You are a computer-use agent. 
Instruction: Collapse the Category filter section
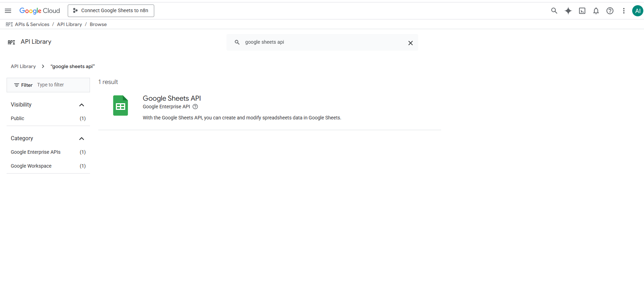(x=82, y=138)
